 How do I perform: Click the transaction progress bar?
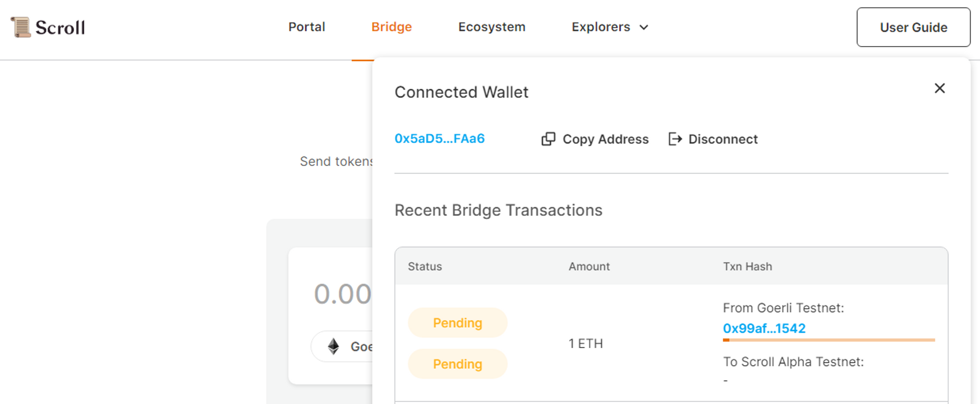pos(829,340)
